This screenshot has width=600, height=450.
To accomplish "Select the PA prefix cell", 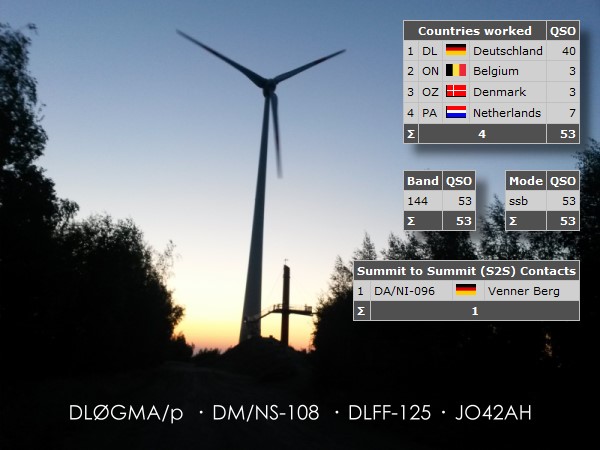I will pos(429,114).
